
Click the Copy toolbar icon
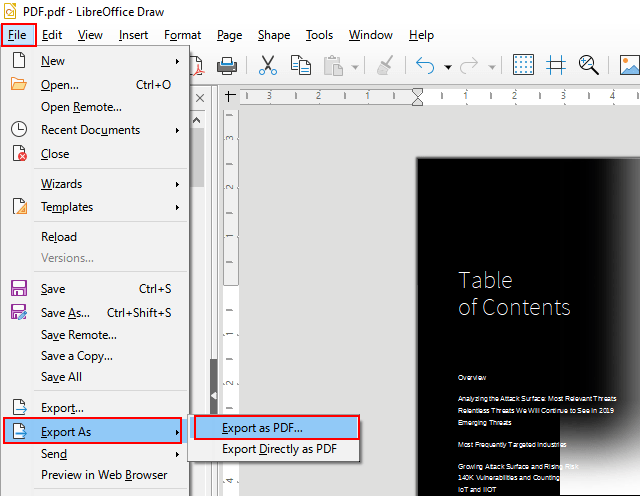[x=301, y=65]
